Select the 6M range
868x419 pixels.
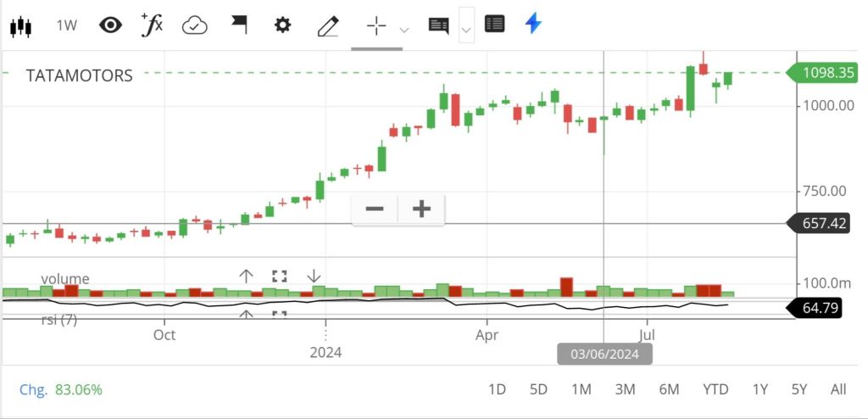669,389
